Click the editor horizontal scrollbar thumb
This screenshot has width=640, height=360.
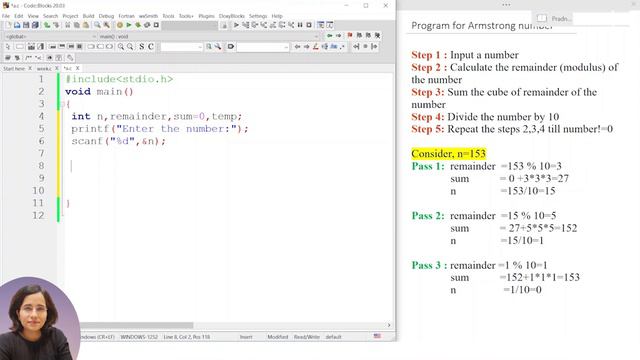pyautogui.click(x=136, y=325)
